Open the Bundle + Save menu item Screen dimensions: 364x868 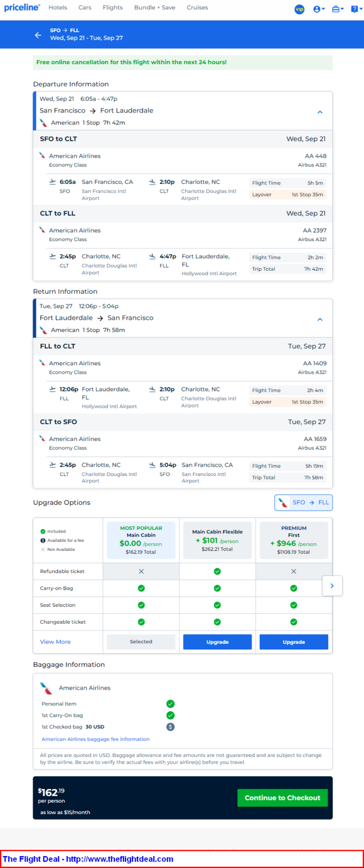155,8
